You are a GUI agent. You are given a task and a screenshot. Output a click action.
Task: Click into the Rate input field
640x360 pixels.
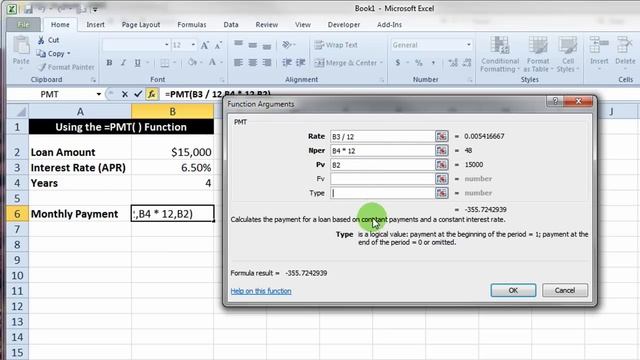coord(382,136)
